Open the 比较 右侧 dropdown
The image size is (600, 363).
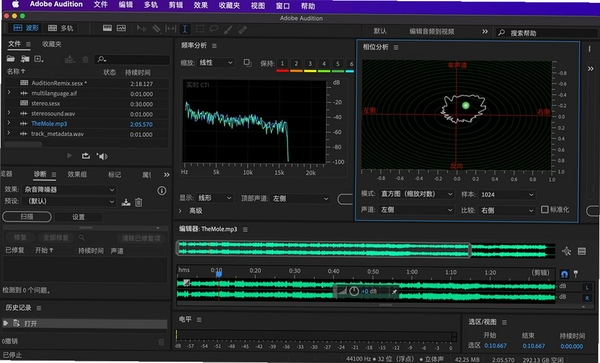(507, 210)
